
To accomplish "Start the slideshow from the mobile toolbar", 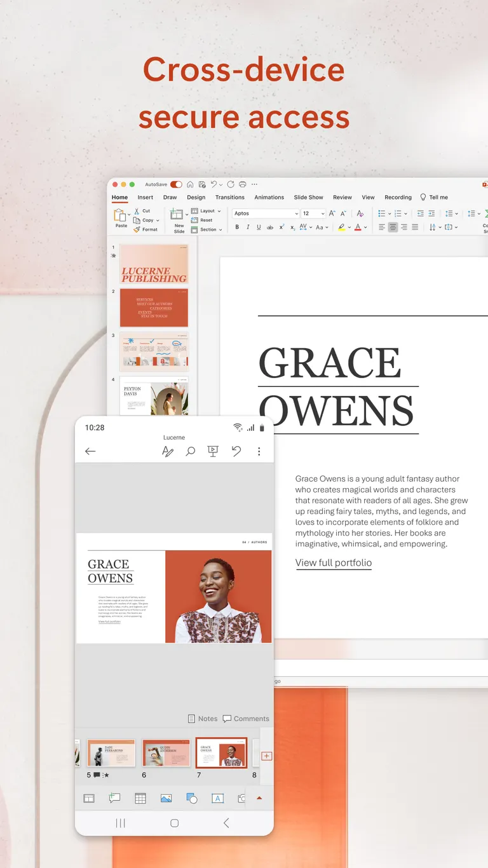I will coord(213,451).
